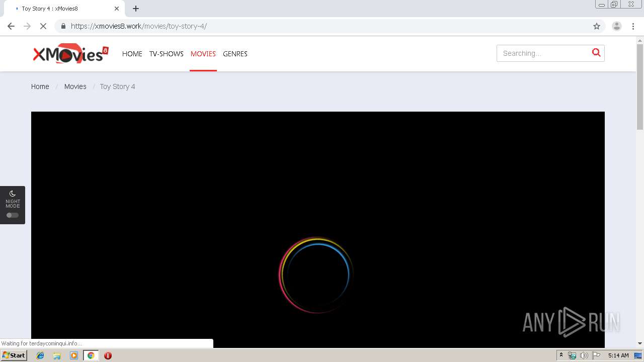Image resolution: width=644 pixels, height=362 pixels.
Task: Click the Action Center flag icon
Action: pos(596,355)
